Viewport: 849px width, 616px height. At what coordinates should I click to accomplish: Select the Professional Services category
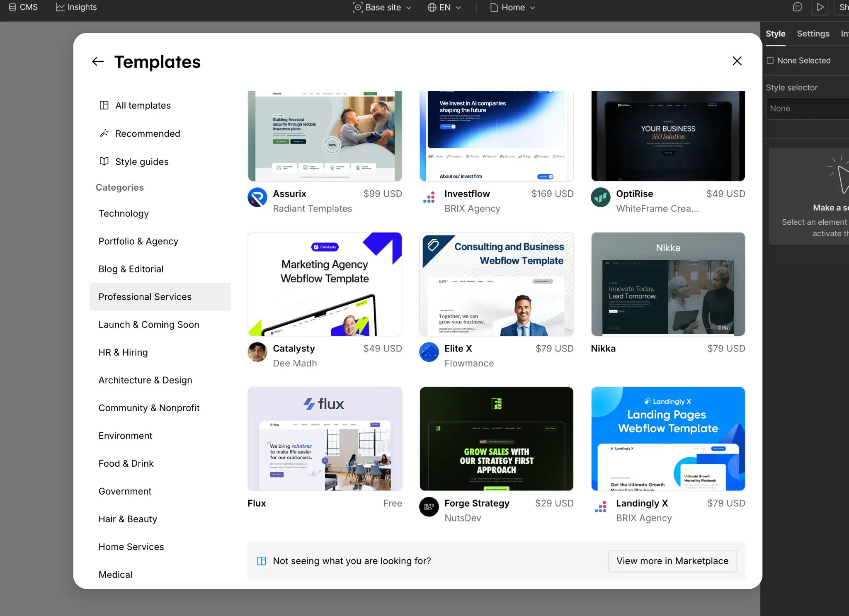point(160,297)
